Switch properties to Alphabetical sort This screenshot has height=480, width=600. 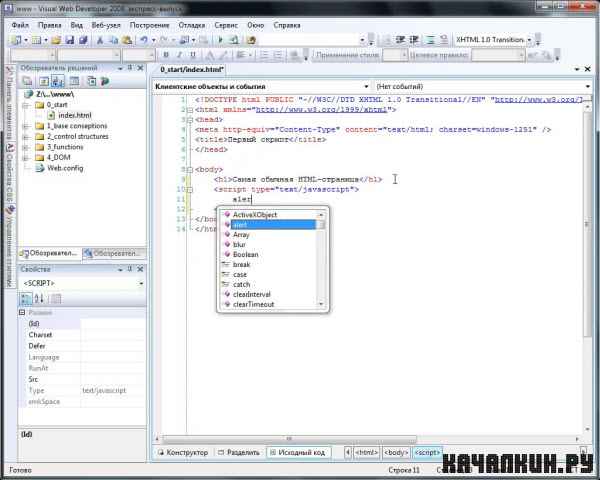(39, 299)
